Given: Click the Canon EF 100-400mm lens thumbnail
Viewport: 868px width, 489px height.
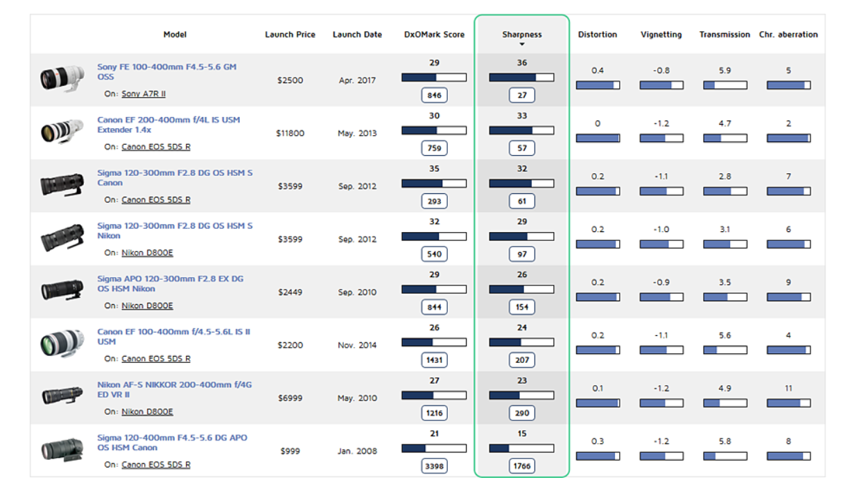Looking at the screenshot, I should [62, 343].
